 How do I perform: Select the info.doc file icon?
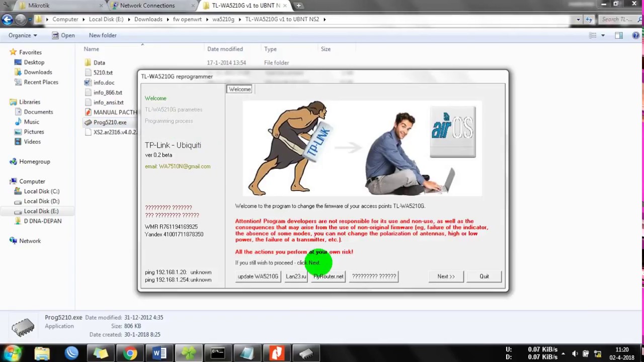88,82
